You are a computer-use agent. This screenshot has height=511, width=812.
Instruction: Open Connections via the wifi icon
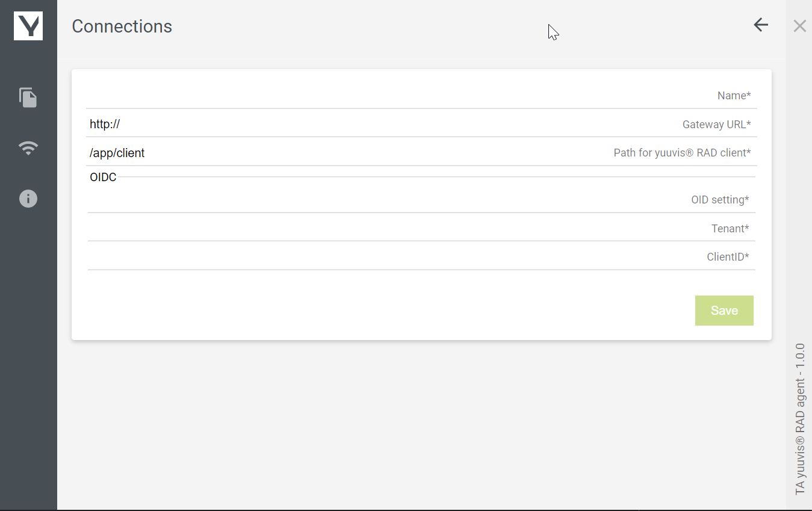pyautogui.click(x=28, y=147)
